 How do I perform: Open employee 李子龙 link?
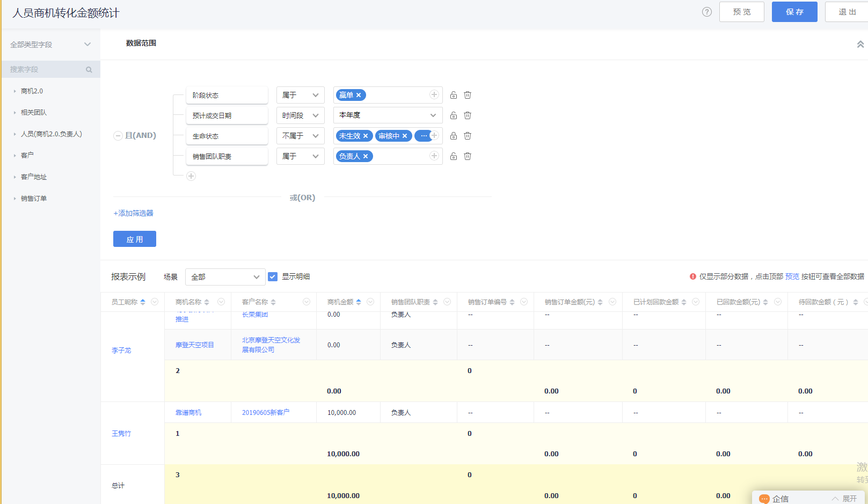click(x=121, y=350)
